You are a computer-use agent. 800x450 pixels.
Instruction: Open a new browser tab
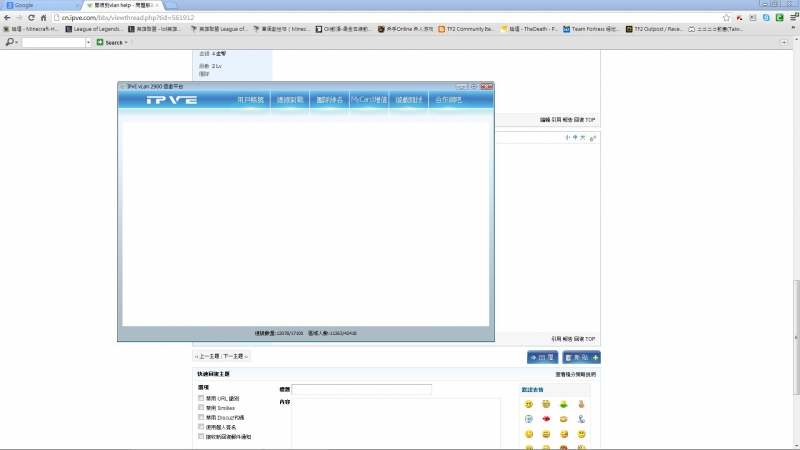click(x=171, y=5)
